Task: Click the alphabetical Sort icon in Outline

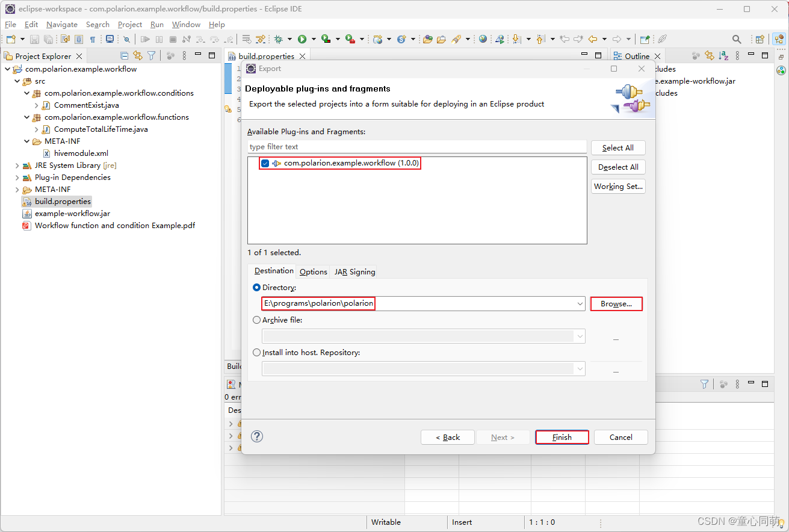Action: click(x=723, y=55)
